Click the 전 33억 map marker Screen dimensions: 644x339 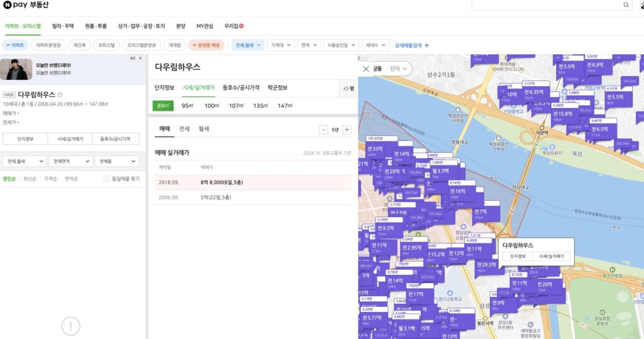375,149
